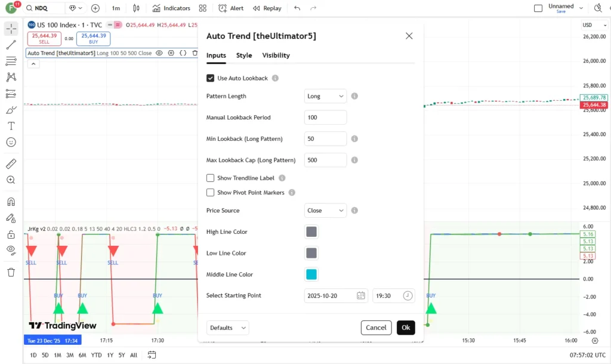The width and height of the screenshot is (611, 364).
Task: Start bar Replay
Action: tap(267, 8)
